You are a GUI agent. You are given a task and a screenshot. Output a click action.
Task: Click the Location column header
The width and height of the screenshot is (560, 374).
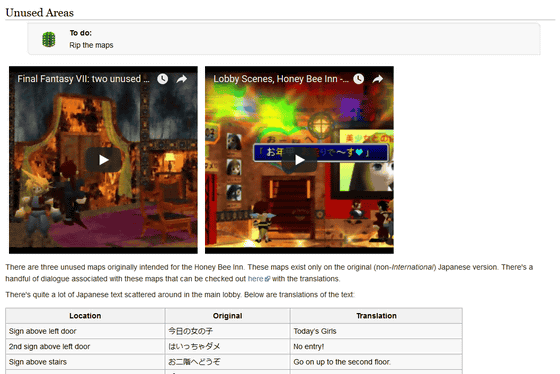pos(85,316)
